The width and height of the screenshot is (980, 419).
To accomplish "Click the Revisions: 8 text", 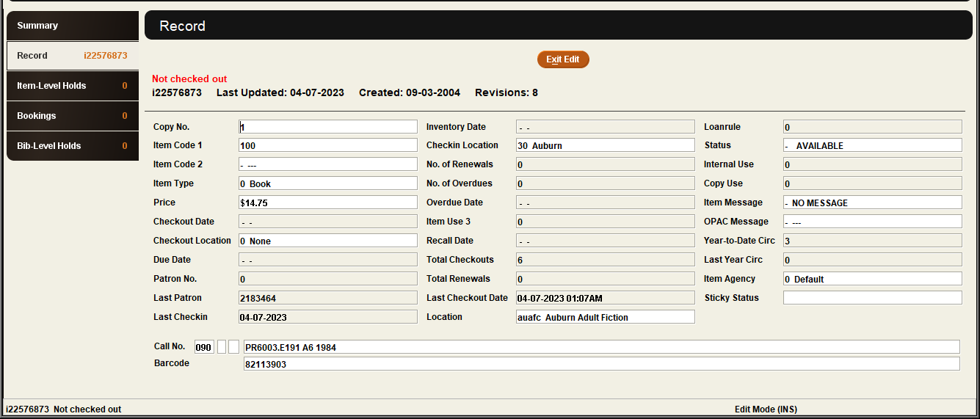I will click(507, 92).
